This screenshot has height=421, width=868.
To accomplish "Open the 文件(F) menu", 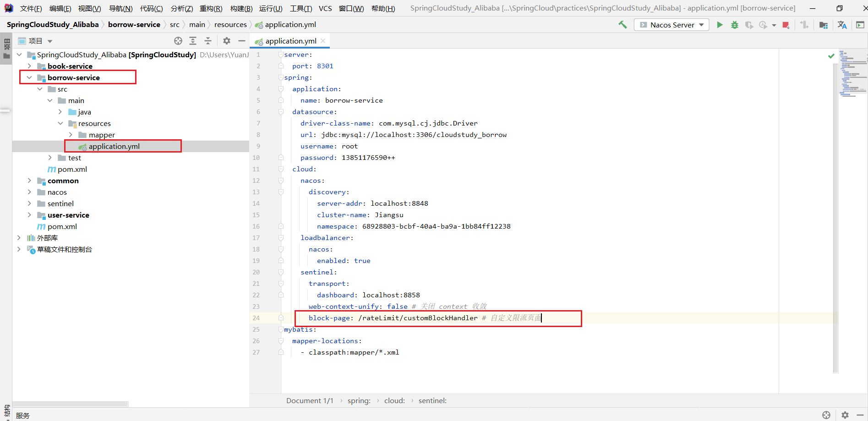I will coord(31,8).
